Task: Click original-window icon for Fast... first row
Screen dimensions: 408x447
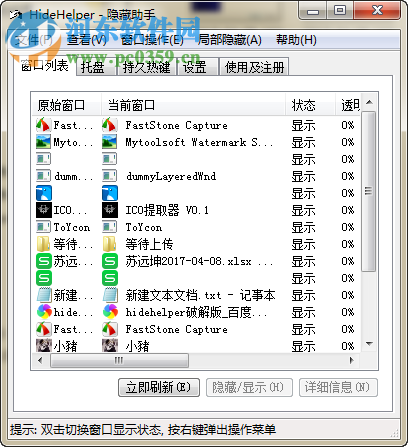Action: coord(44,125)
